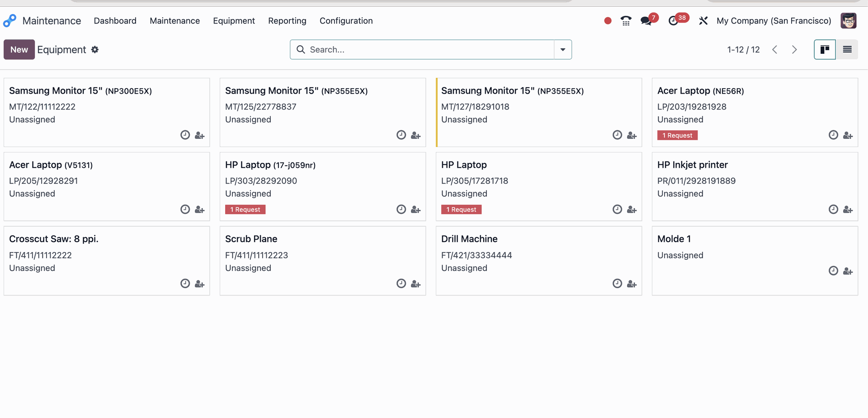Assign user on Drill Machine card
Viewport: 868px width, 418px height.
pyautogui.click(x=632, y=284)
